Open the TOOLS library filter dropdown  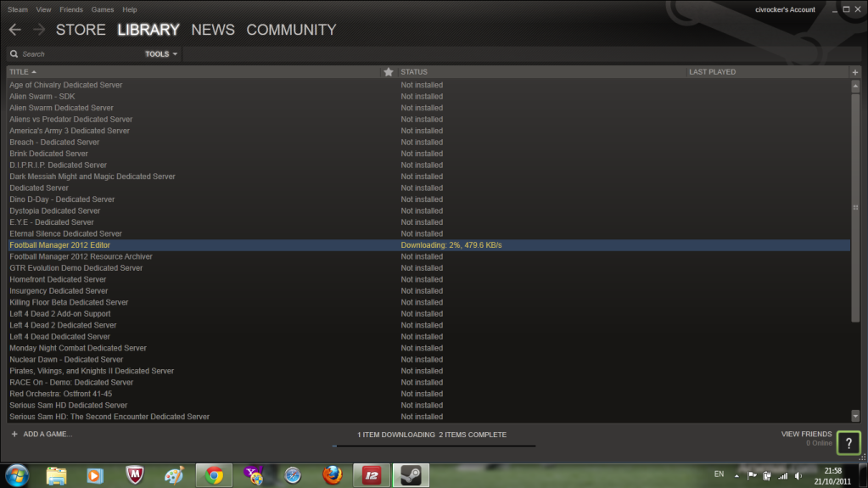161,54
